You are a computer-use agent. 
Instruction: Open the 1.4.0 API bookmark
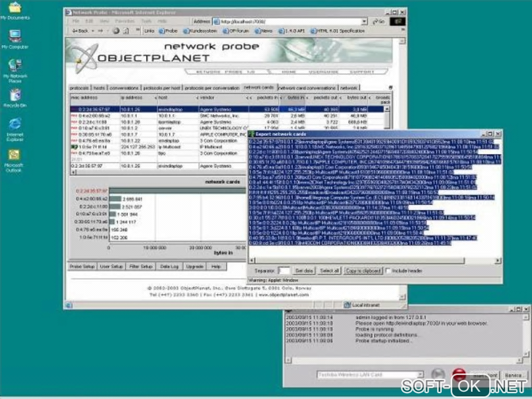pos(292,31)
